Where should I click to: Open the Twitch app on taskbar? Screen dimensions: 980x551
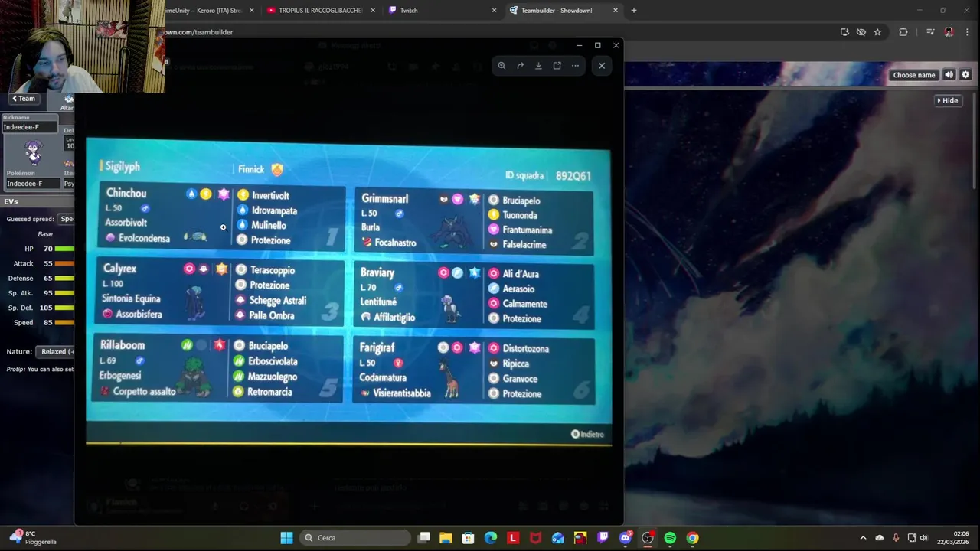pyautogui.click(x=603, y=538)
